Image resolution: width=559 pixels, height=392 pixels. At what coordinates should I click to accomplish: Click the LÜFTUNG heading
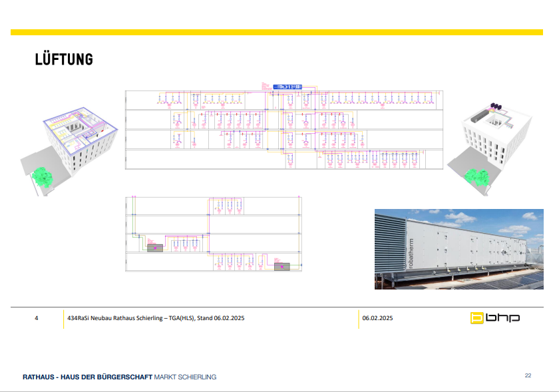(64, 60)
